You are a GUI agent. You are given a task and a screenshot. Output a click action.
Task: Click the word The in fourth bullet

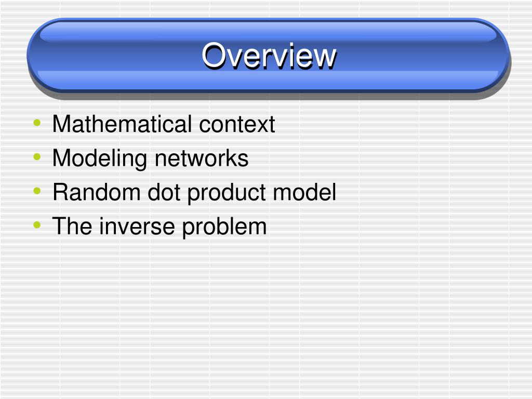coord(72,226)
